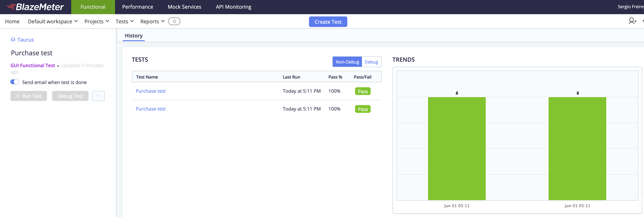This screenshot has height=217, width=644.
Task: Open the invite user icon
Action: click(633, 21)
